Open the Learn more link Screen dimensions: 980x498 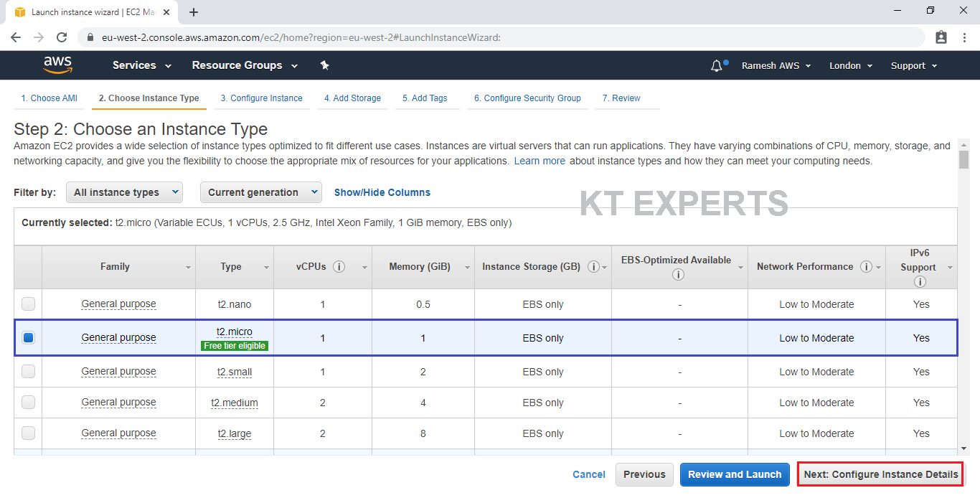coord(540,161)
